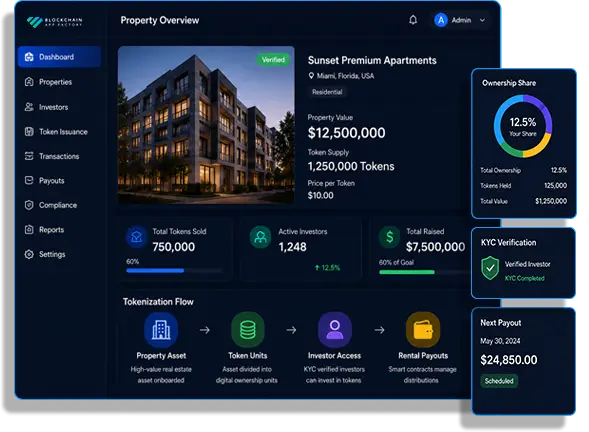589x432 pixels.
Task: Click the 750,000 tokens sold value
Action: (174, 247)
